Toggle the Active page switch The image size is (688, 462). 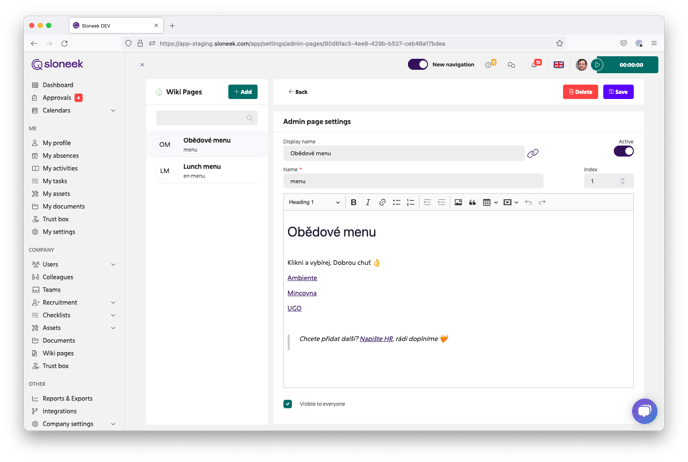point(624,151)
